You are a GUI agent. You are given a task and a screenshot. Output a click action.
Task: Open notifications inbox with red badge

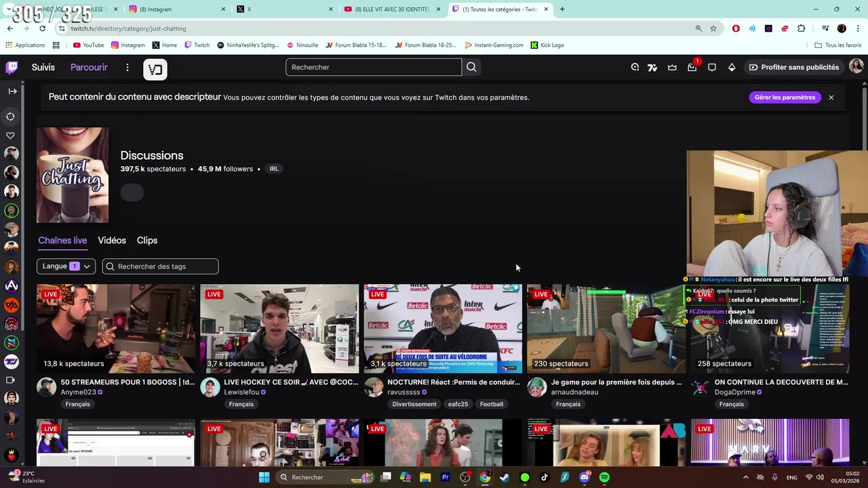692,67
